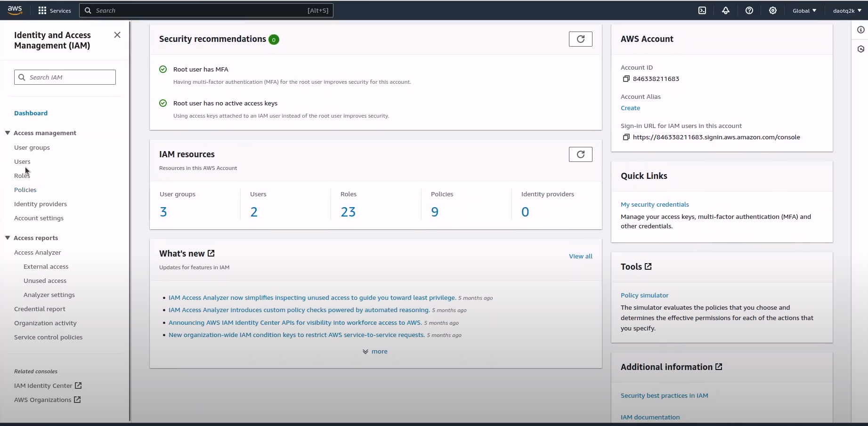This screenshot has width=868, height=426.
Task: Go to Dashboard in sidebar
Action: pyautogui.click(x=31, y=113)
